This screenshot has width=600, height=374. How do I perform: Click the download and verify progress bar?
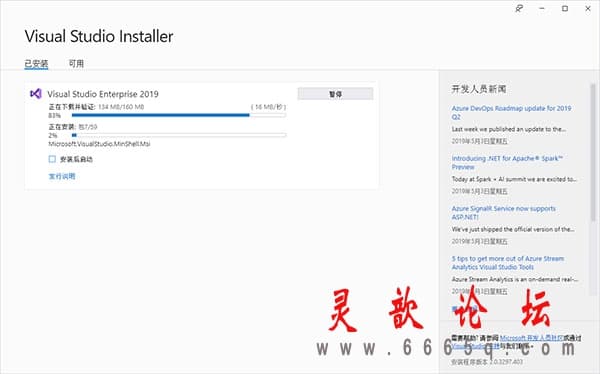pyautogui.click(x=179, y=115)
